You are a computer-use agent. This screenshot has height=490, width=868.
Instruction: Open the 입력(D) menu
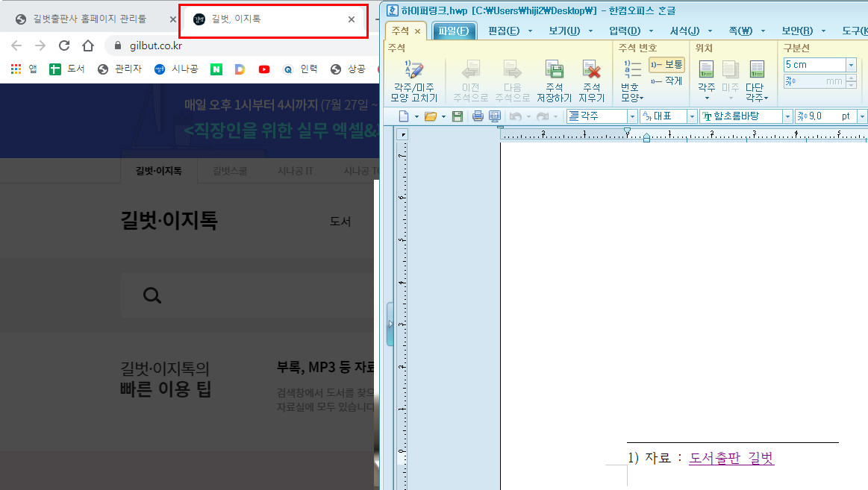[625, 31]
